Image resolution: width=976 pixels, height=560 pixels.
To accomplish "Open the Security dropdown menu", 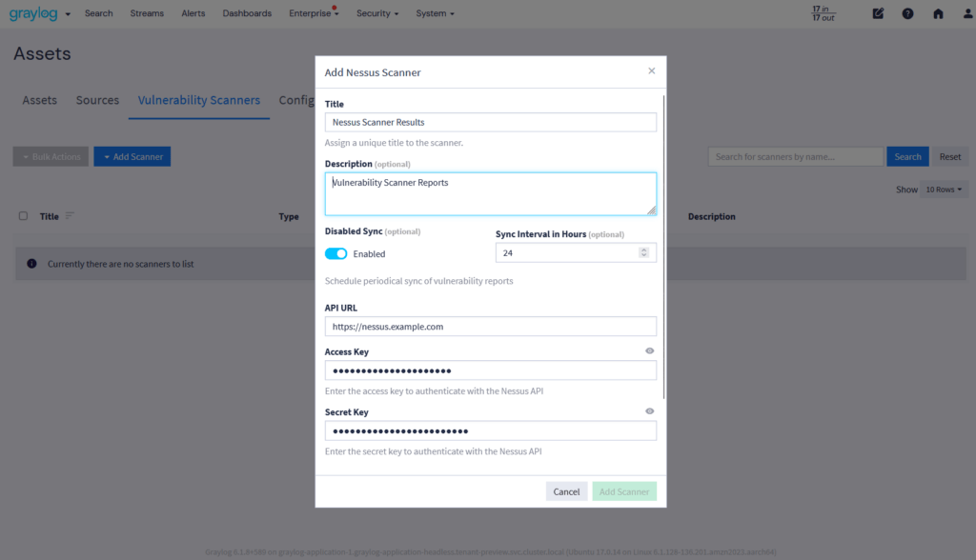I will coord(377,13).
